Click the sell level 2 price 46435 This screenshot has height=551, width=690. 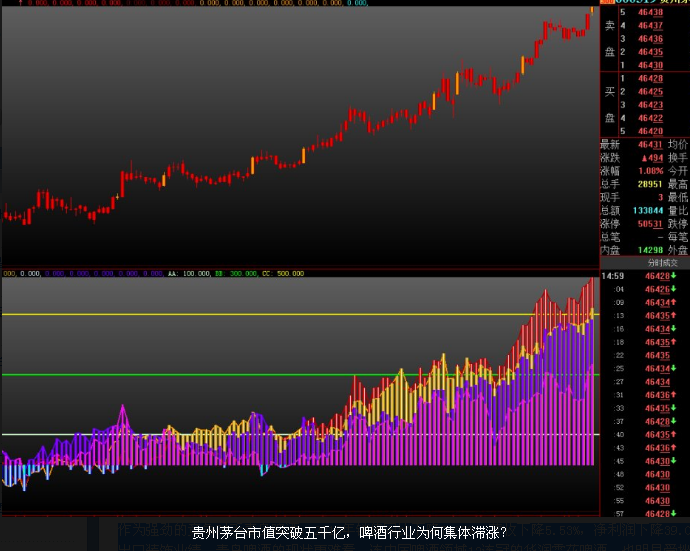650,52
